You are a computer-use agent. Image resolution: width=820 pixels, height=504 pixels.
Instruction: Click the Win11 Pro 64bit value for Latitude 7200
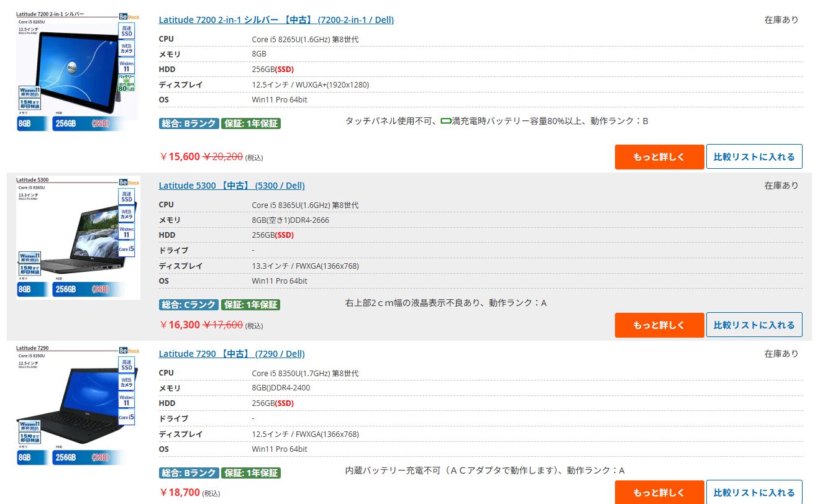280,99
